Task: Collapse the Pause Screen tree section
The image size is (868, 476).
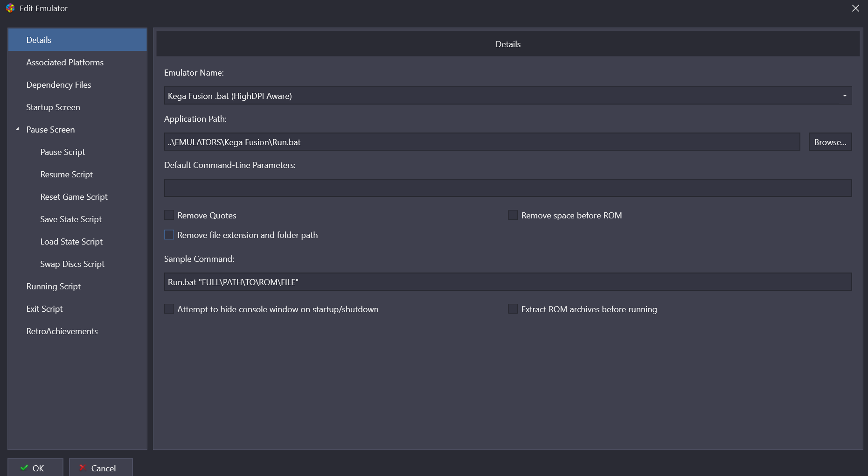Action: coord(17,129)
